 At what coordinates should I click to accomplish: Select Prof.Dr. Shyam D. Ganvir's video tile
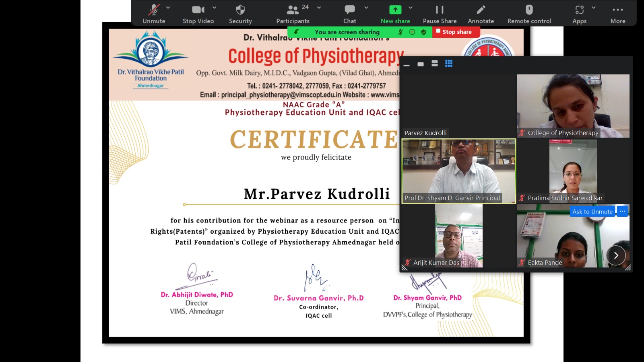click(x=459, y=171)
